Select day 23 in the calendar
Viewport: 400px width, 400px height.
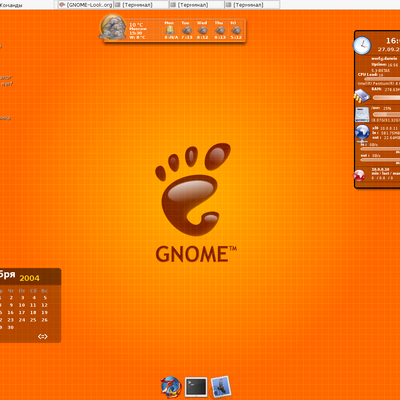pyautogui.click(x=11, y=320)
